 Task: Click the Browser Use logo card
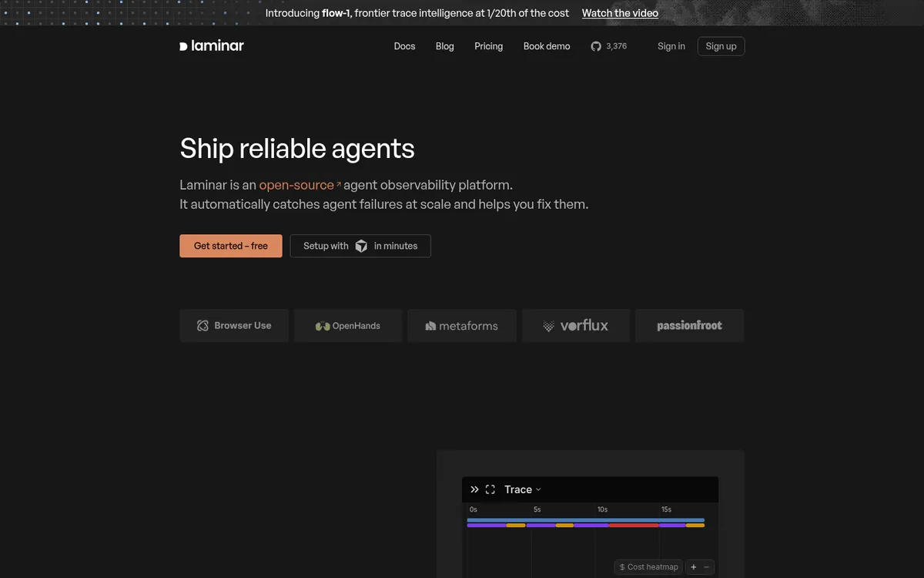(x=234, y=325)
